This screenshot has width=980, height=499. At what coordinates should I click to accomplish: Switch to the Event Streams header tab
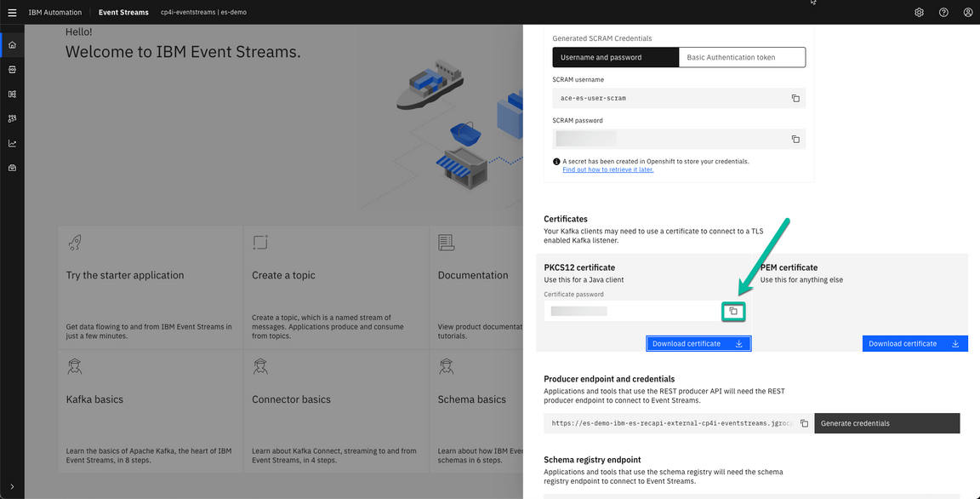click(123, 12)
